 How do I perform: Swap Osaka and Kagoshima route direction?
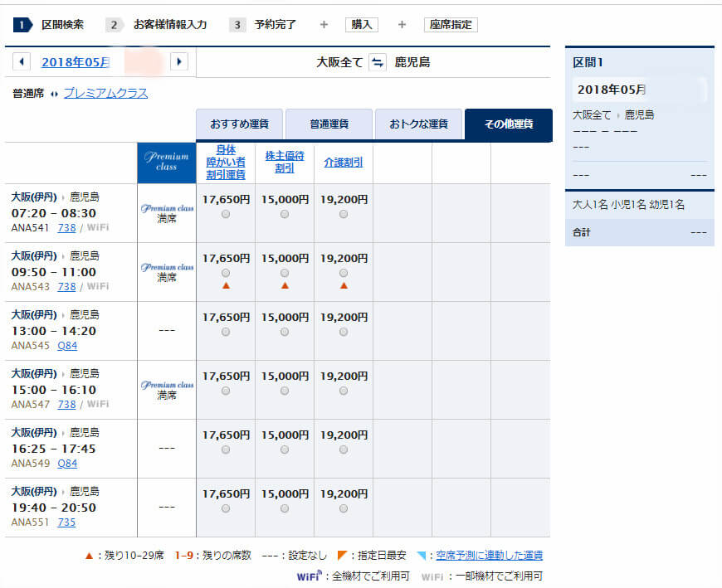pyautogui.click(x=378, y=62)
